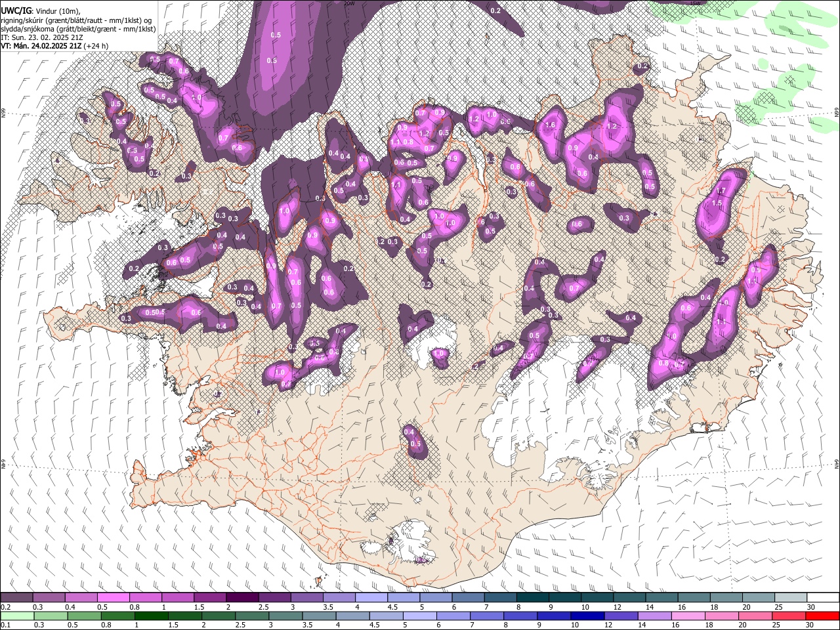
Task: Select the snow legend swatch between 0.5 and 0.8
Action: point(113,597)
